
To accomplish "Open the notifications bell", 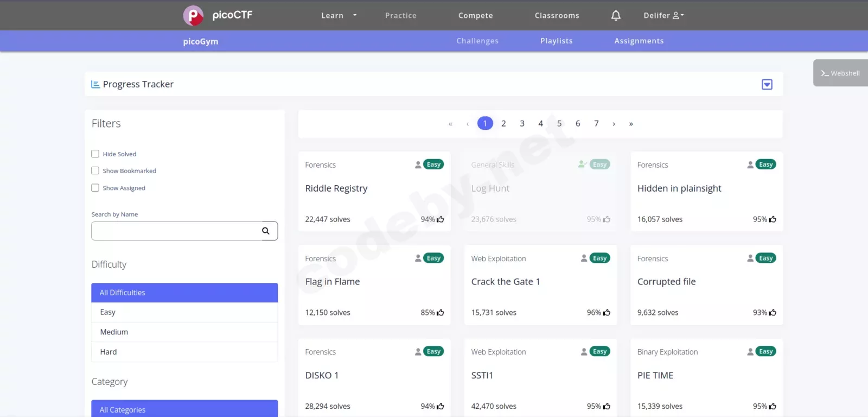I will (616, 15).
